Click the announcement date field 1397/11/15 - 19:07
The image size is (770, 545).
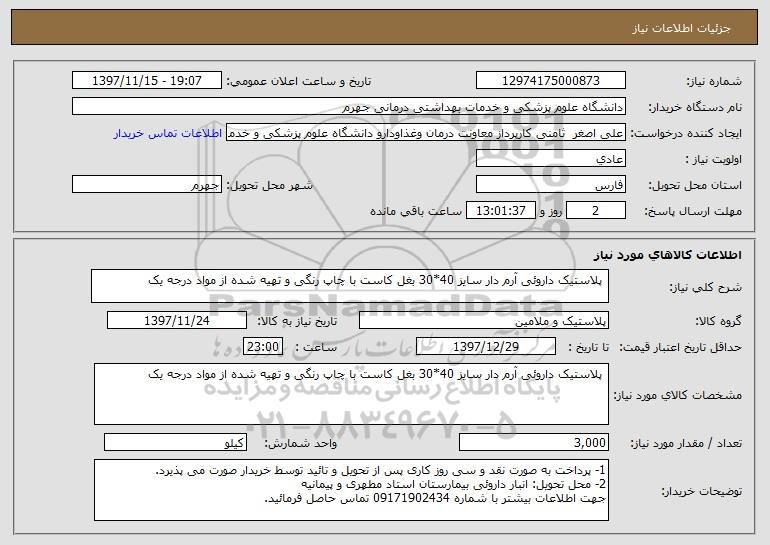click(x=147, y=81)
